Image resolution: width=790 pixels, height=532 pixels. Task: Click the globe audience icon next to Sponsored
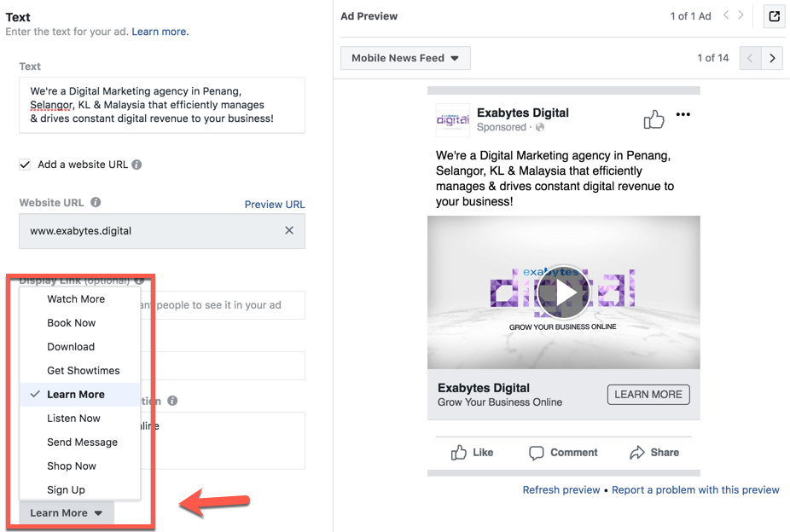point(540,127)
